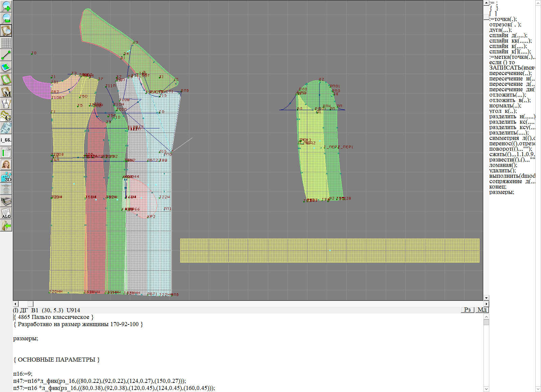Click the woman portrait icon
The height and width of the screenshot is (392, 541).
point(6,165)
